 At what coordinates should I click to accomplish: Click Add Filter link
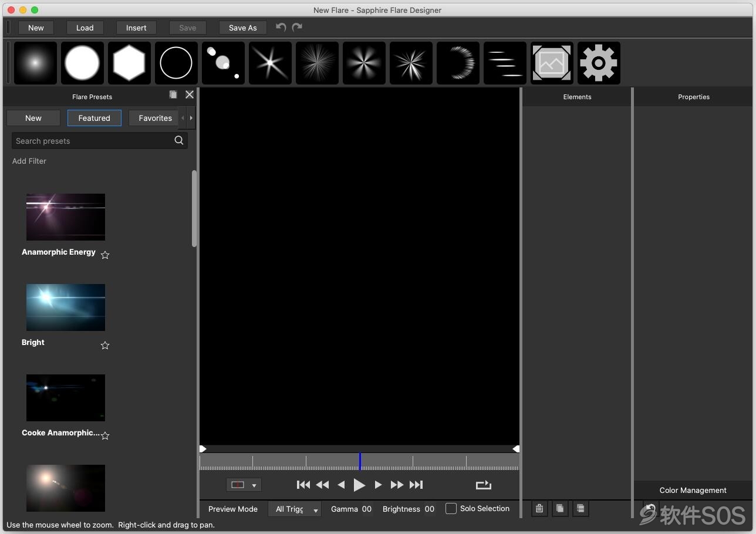coord(29,161)
